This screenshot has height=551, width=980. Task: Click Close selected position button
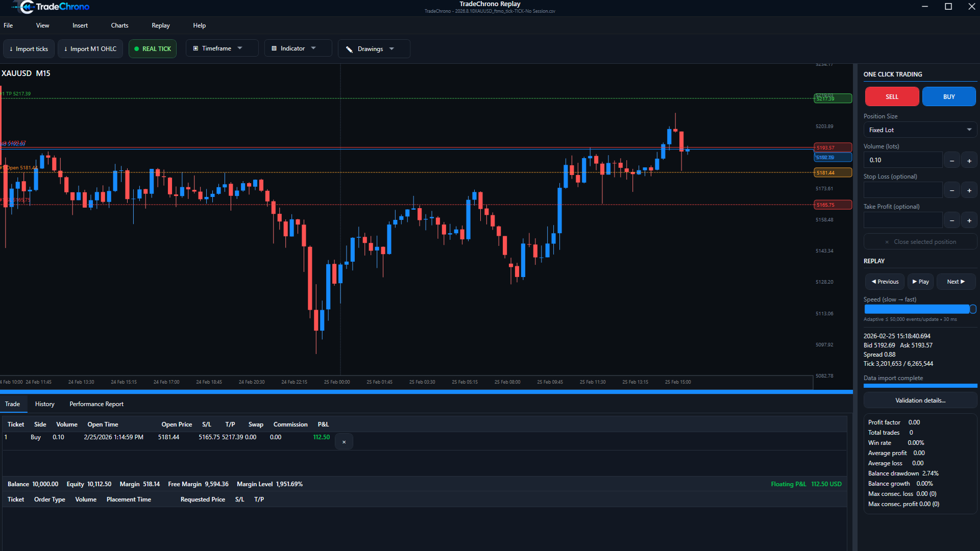coord(920,242)
